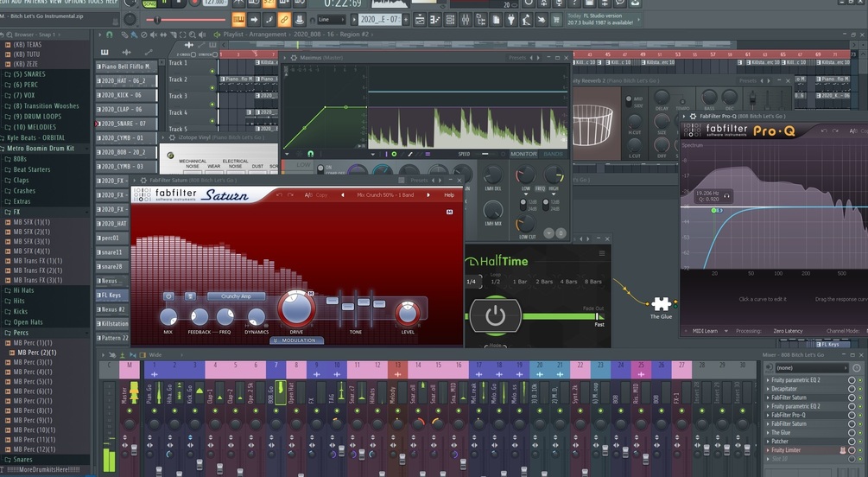Toggle the Saturn band power button
868x477 pixels.
click(168, 296)
